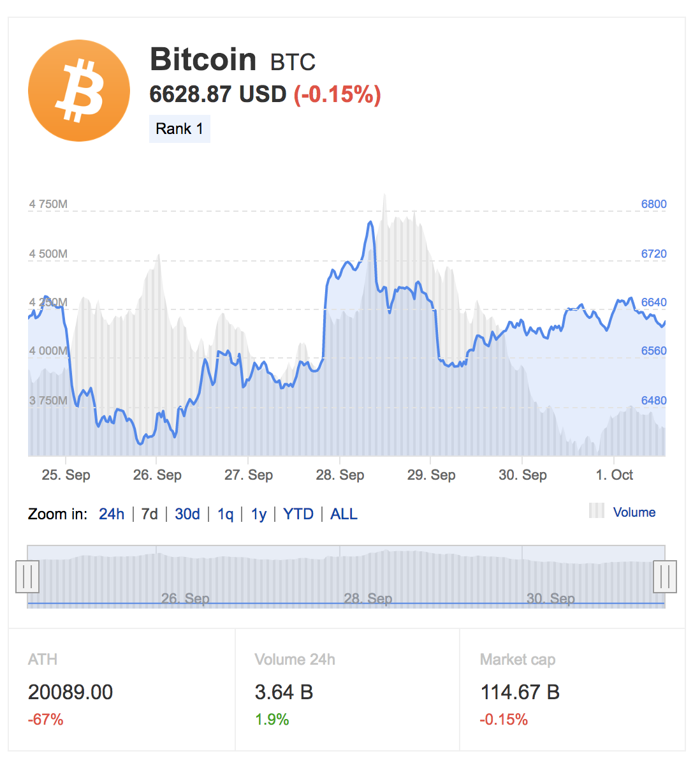Grab the left navigator range handle

27,577
